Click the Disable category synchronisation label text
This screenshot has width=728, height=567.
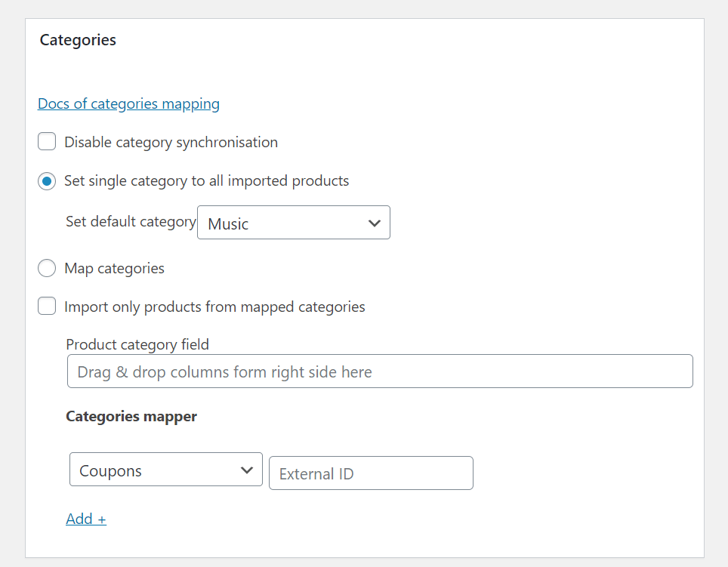click(x=171, y=142)
